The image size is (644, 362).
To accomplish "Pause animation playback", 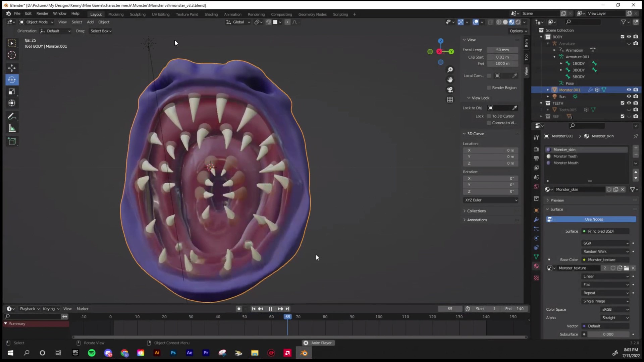I will 270,309.
